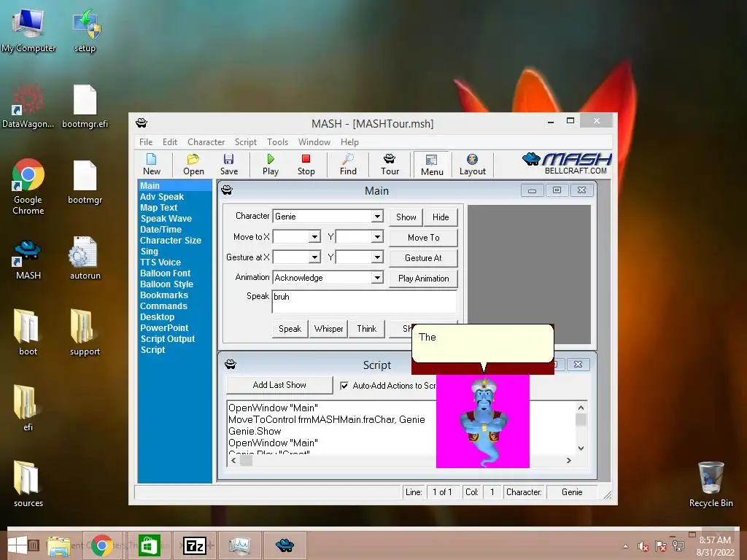This screenshot has height=560, width=747.
Task: Select Script Output in sidebar list
Action: [167, 339]
